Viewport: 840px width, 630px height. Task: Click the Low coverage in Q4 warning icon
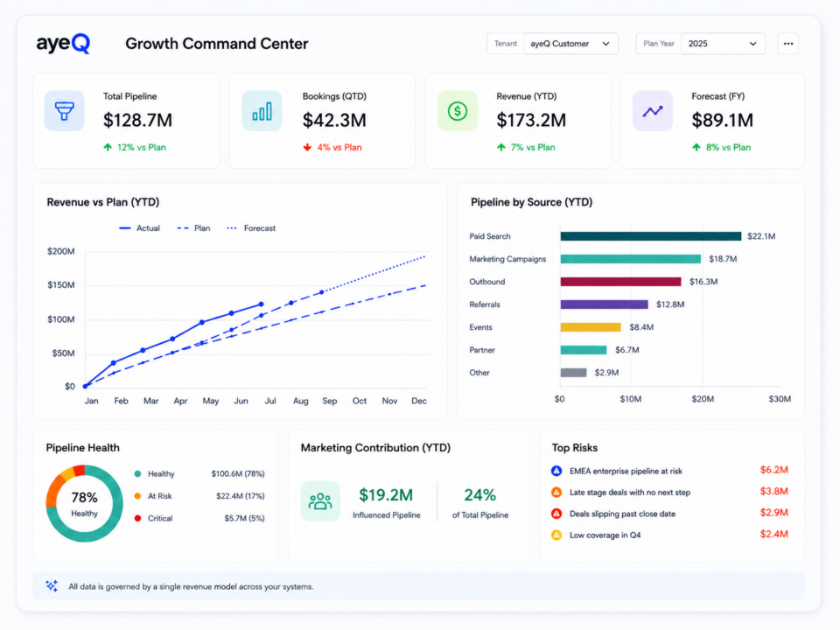click(556, 535)
